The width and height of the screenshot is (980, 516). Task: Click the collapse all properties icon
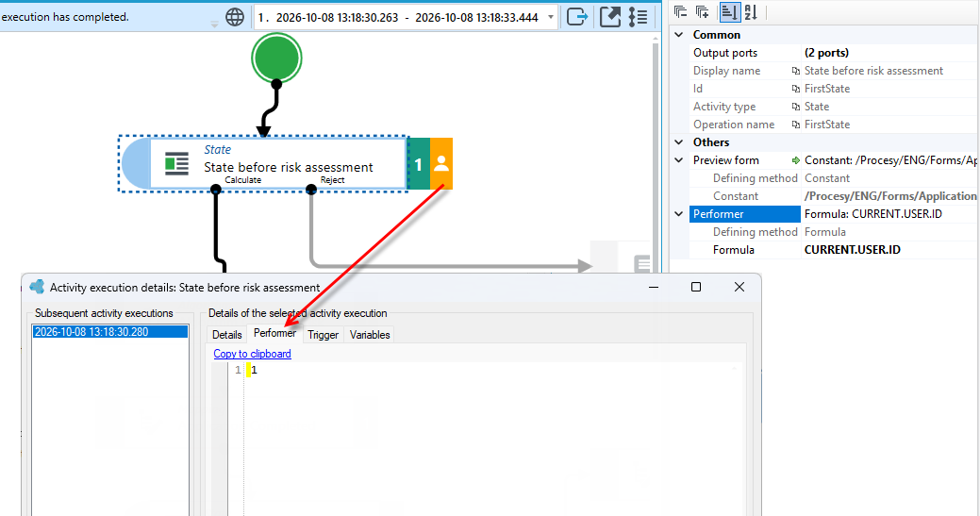[681, 11]
